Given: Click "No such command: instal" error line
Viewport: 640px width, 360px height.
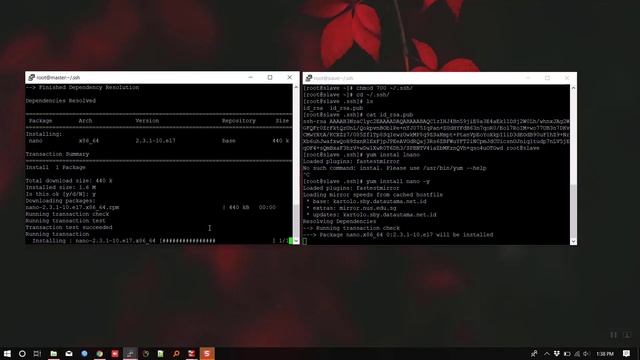Looking at the screenshot, I should [x=394, y=168].
